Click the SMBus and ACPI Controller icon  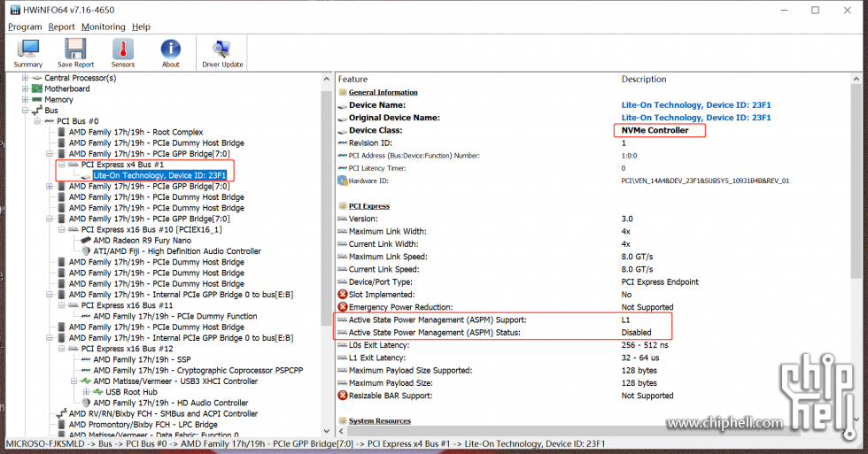(x=61, y=413)
